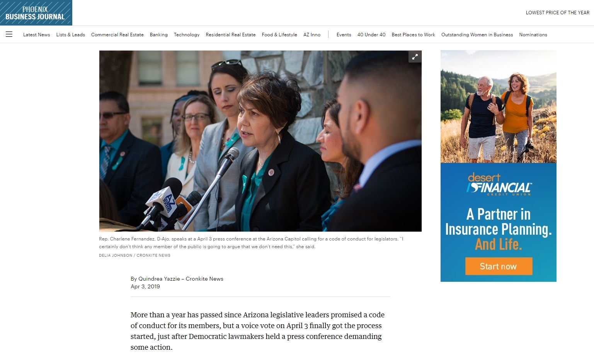This screenshot has height=364, width=594.
Task: Go to Lists & Leads
Action: click(x=70, y=35)
